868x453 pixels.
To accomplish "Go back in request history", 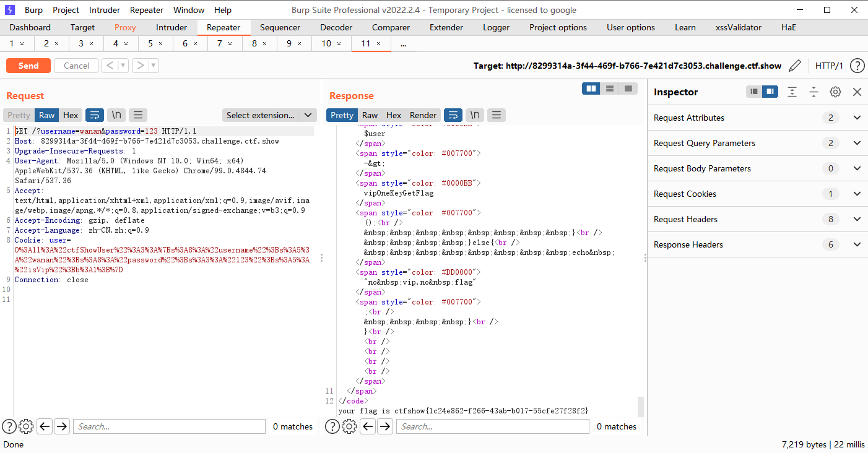I will (x=110, y=66).
